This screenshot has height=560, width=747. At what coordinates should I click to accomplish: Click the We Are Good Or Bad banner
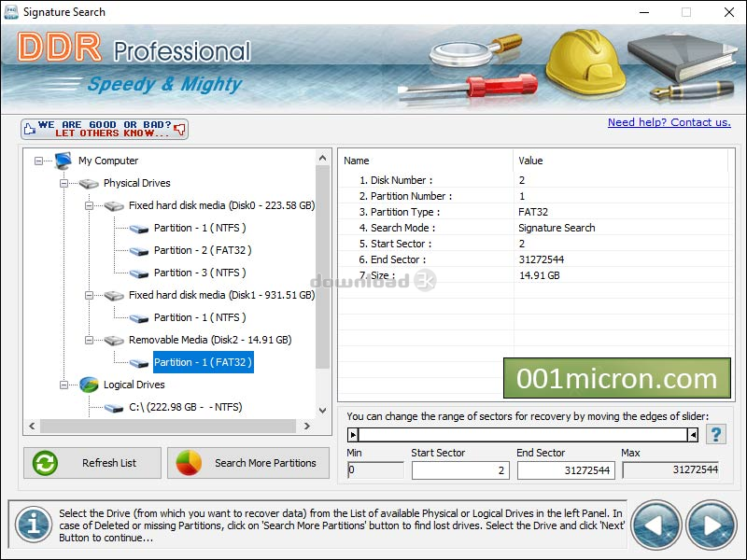click(105, 129)
